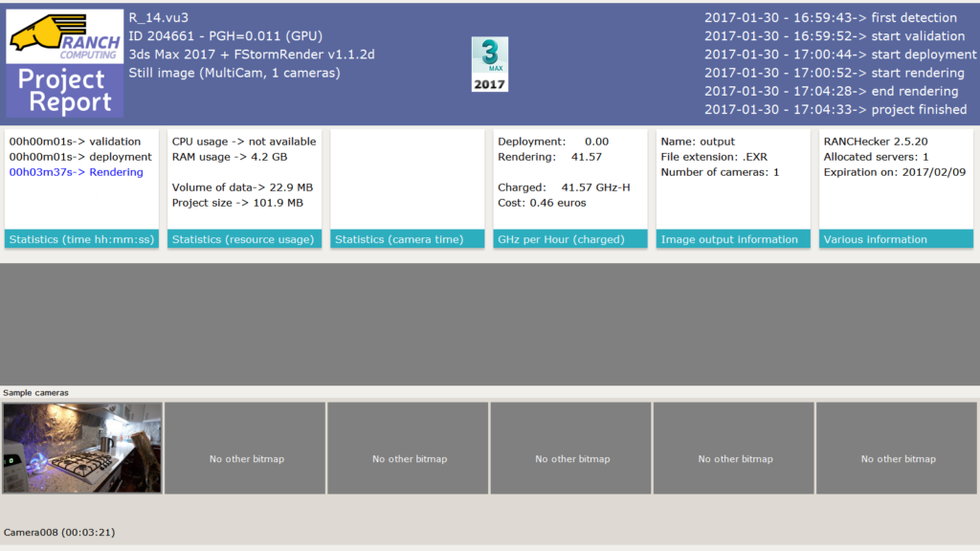The image size is (980, 551).
Task: Click the blue '00h03m37s-> Rendering' link
Action: (x=77, y=172)
